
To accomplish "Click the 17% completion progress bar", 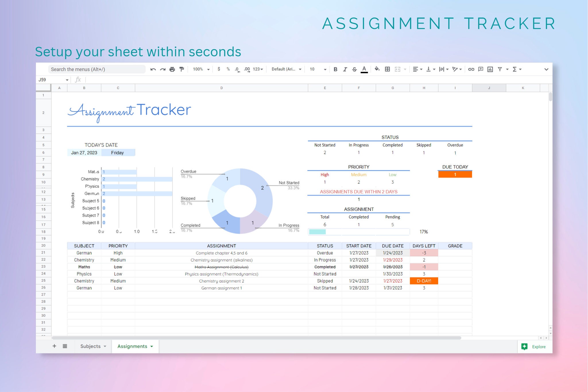I will [x=359, y=232].
